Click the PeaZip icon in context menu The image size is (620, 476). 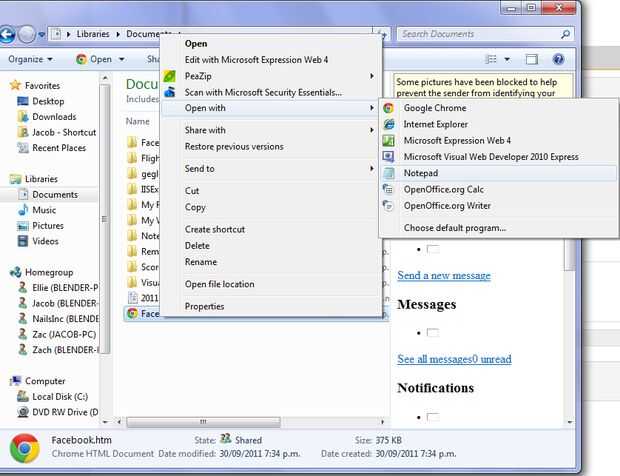170,76
